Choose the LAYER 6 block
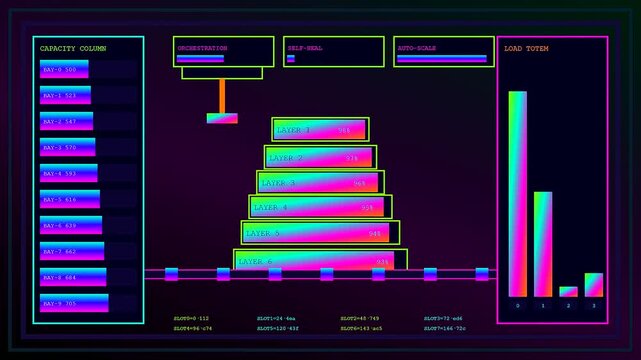The height and width of the screenshot is (360, 641). tap(320, 259)
